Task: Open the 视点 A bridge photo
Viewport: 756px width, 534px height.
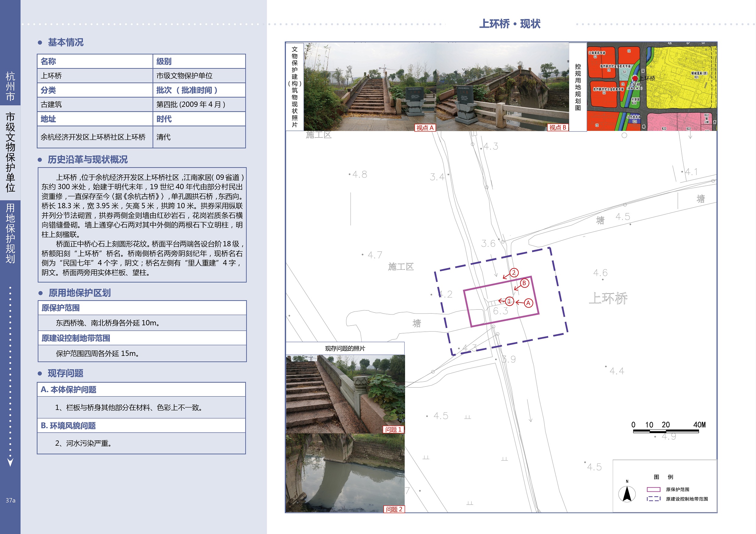Action: 370,87
